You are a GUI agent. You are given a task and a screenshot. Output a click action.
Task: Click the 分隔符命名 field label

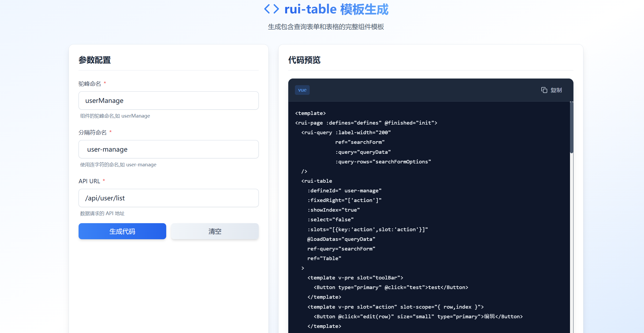[x=92, y=132]
